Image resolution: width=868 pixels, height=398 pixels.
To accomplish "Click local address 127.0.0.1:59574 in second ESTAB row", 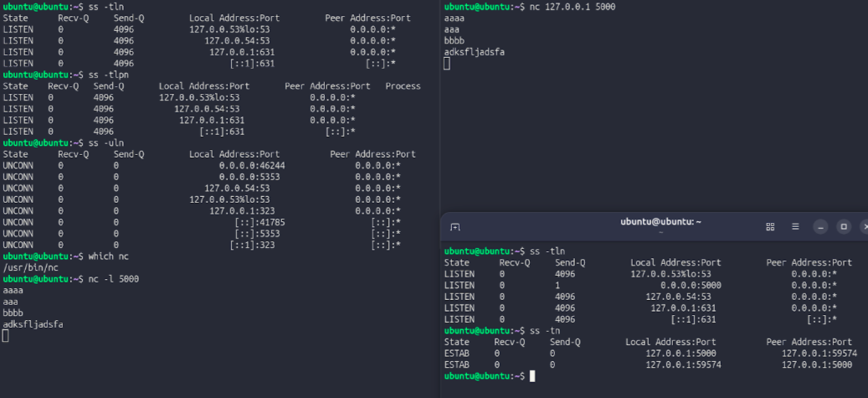I will point(684,364).
